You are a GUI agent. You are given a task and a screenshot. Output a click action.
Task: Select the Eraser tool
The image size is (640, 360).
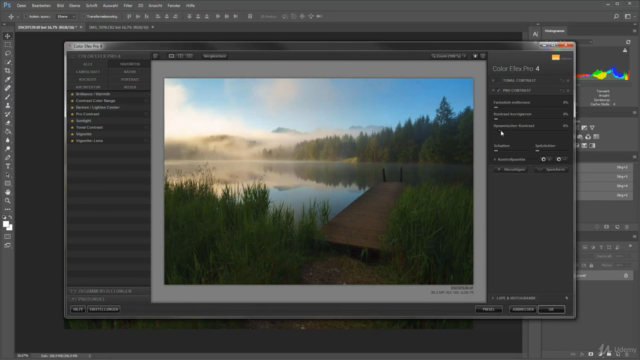(8, 123)
